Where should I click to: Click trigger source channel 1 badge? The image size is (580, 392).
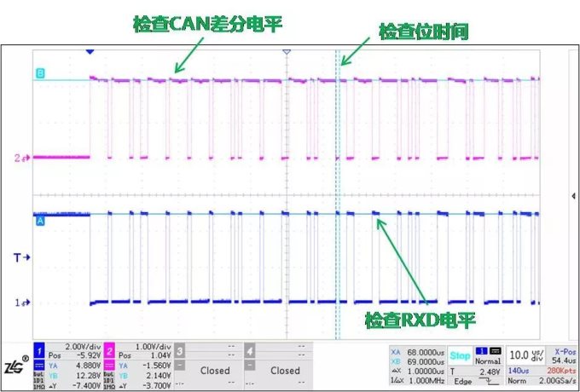click(482, 351)
